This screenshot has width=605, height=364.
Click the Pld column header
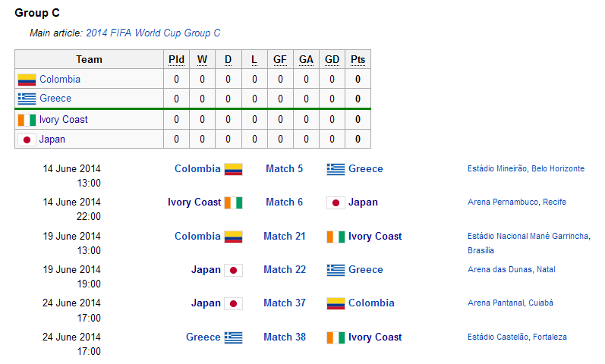tap(176, 60)
